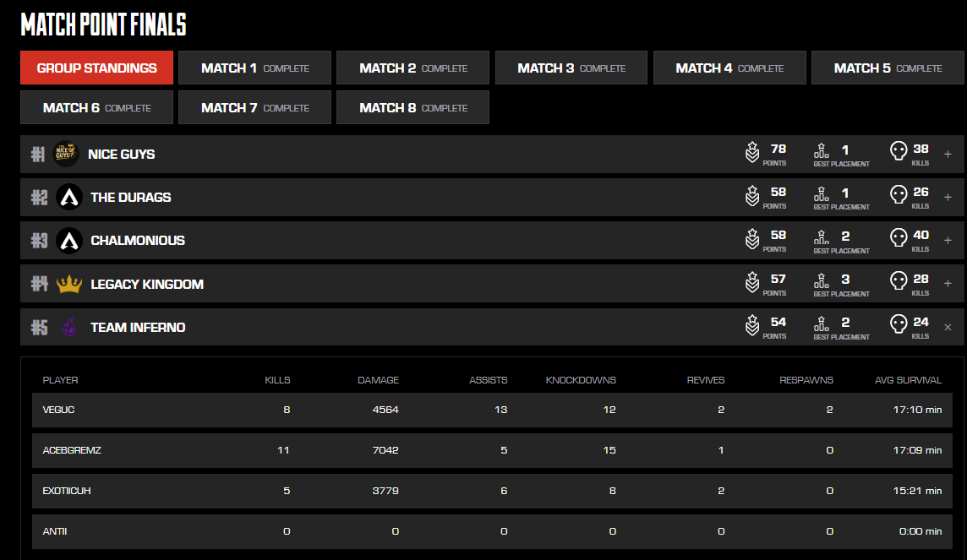Click VEGUC survival time 17:10 min

(x=917, y=410)
